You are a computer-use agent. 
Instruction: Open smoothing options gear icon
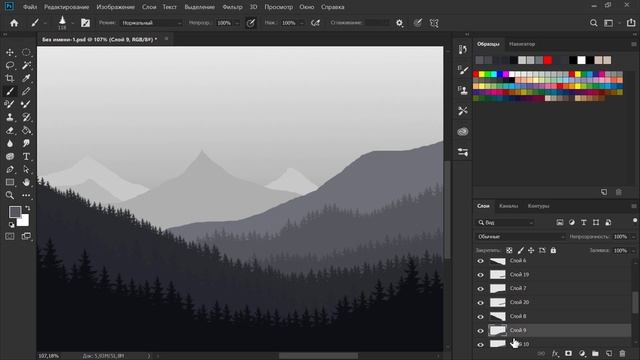pos(400,23)
